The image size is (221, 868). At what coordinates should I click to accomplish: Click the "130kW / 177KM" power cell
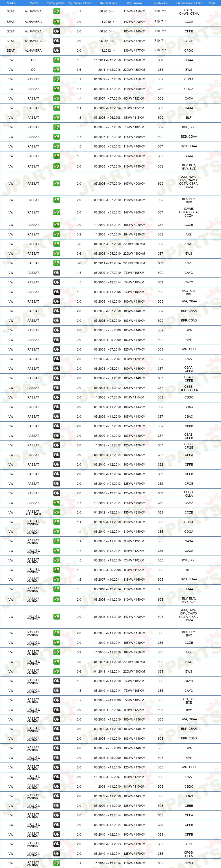[134, 50]
